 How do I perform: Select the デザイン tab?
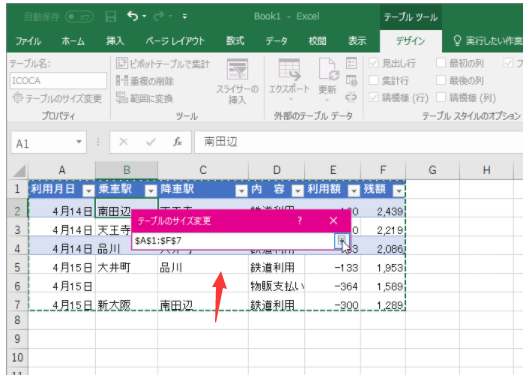pyautogui.click(x=411, y=41)
